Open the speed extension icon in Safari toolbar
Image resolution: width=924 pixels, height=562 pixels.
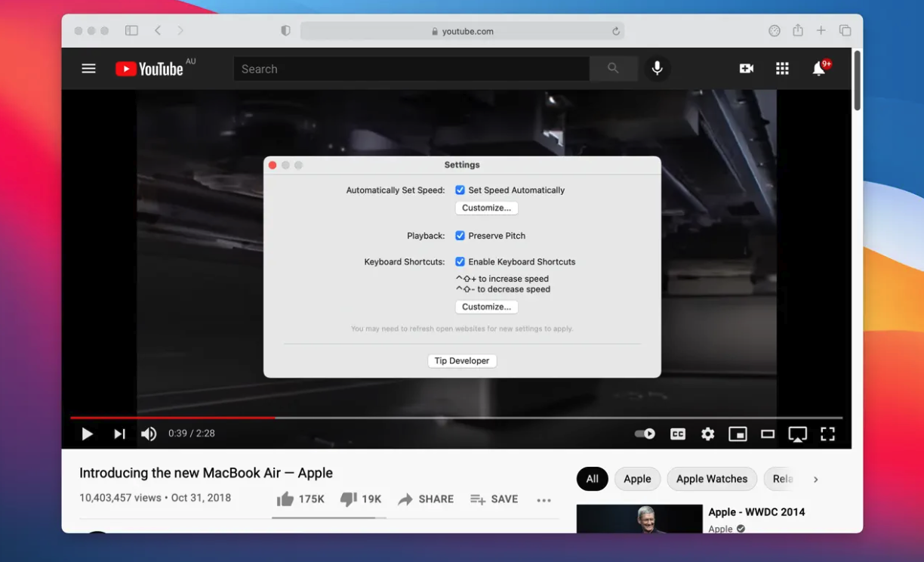pyautogui.click(x=775, y=31)
